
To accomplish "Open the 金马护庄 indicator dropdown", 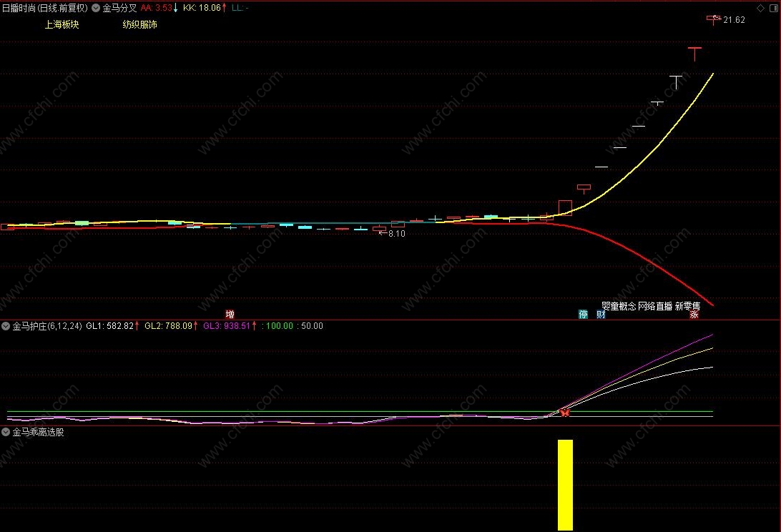I will pyautogui.click(x=6, y=326).
